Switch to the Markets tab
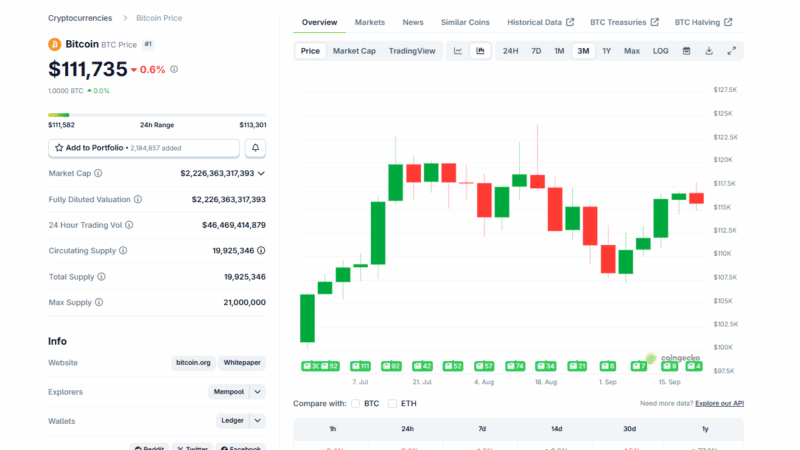 tap(370, 22)
